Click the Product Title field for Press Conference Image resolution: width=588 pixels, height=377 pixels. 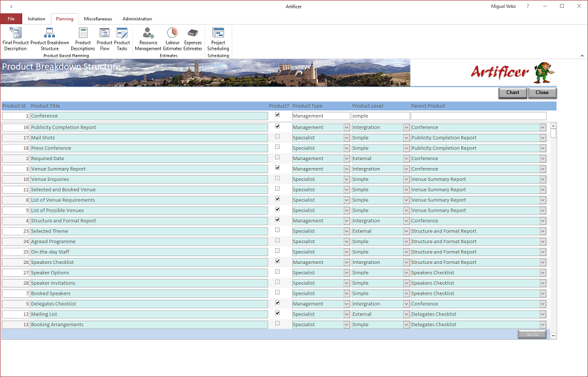pyautogui.click(x=149, y=148)
